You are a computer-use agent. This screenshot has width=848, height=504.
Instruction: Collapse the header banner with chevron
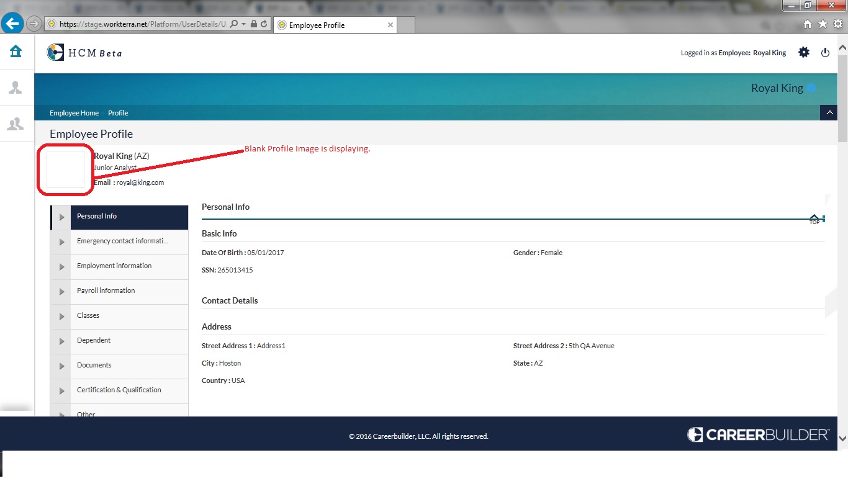pyautogui.click(x=828, y=113)
